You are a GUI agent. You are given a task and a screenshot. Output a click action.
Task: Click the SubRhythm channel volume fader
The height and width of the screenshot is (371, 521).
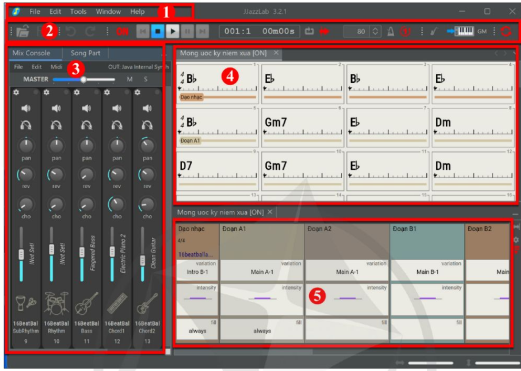click(21, 254)
